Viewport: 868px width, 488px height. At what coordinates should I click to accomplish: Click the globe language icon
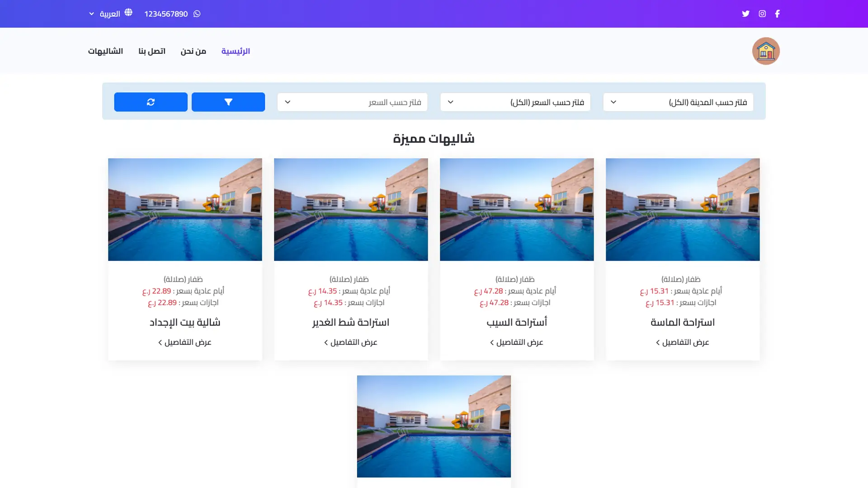pyautogui.click(x=128, y=13)
